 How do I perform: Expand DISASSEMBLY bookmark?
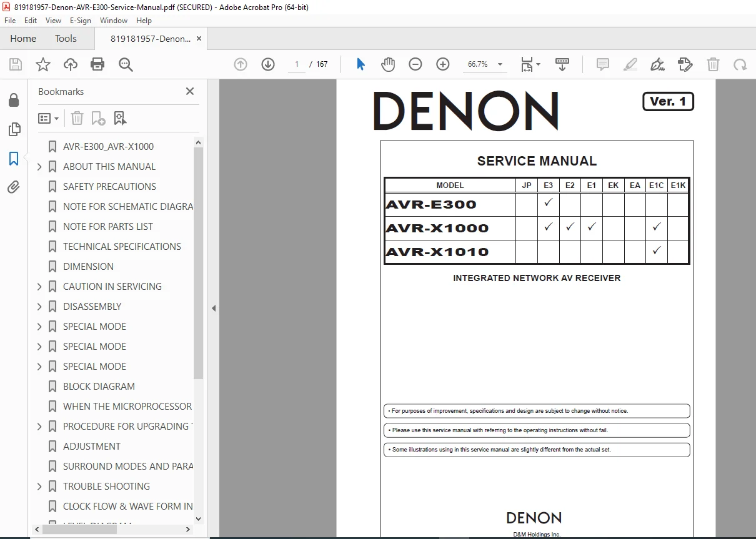point(39,307)
